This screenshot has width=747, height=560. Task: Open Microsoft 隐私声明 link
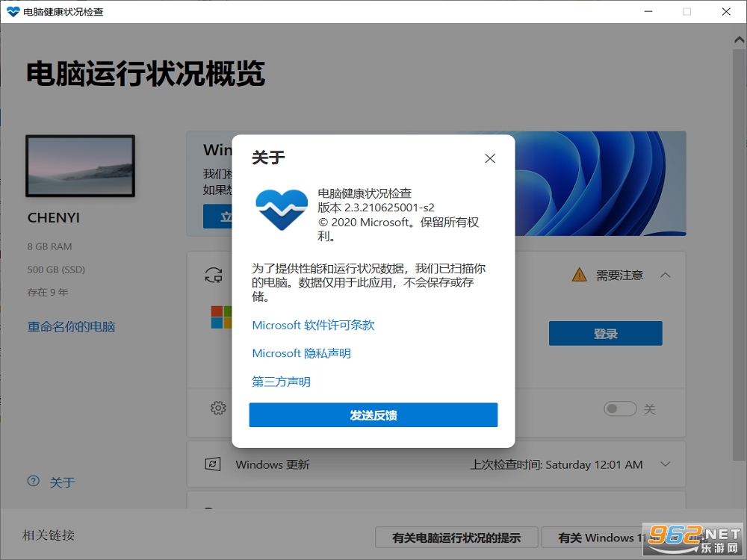tap(301, 353)
